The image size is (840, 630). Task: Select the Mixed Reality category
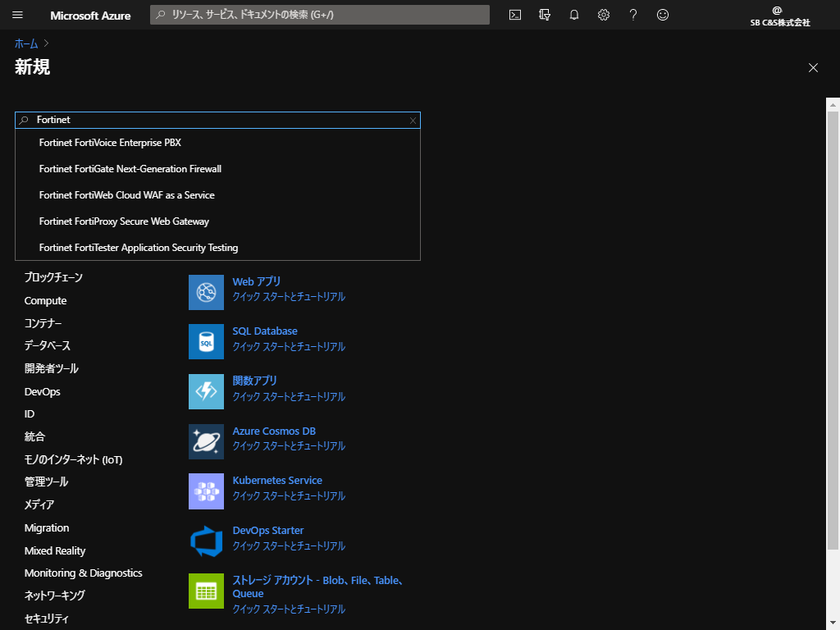click(55, 550)
